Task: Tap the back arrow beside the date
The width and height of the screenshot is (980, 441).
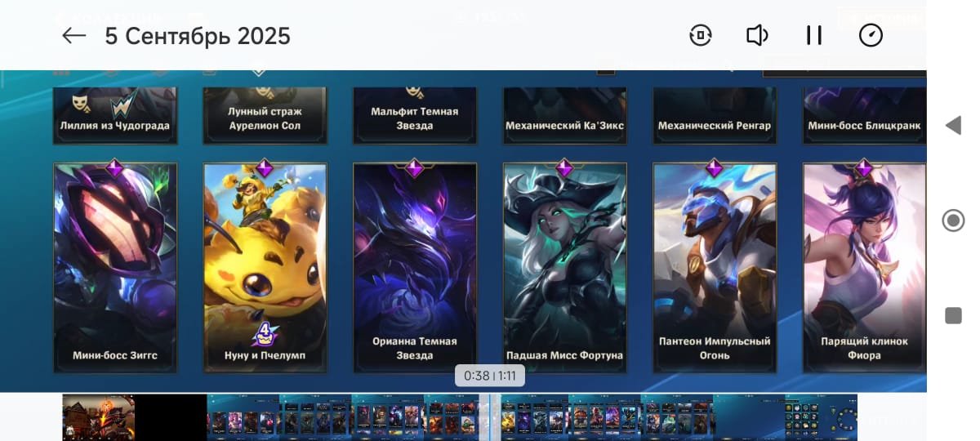Action: coord(74,35)
